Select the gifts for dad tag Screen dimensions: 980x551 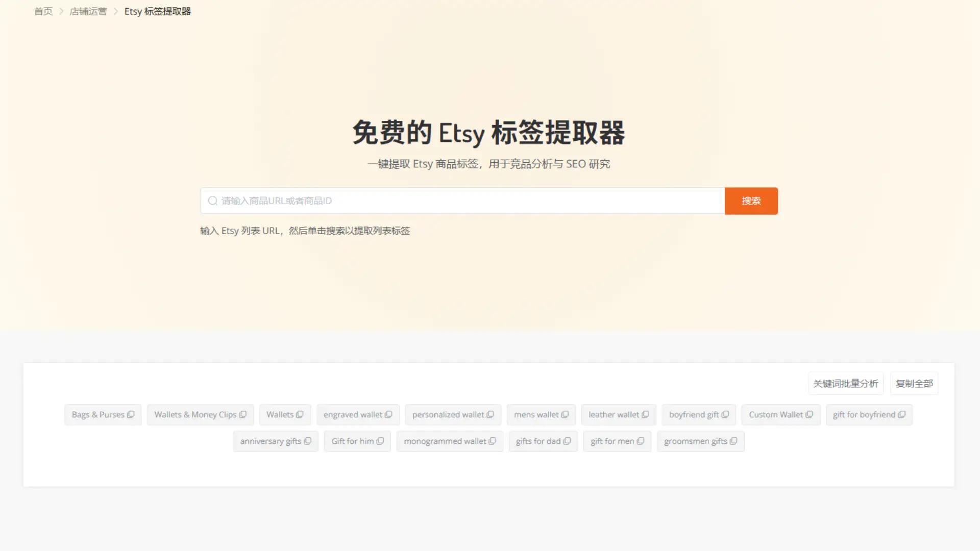click(x=538, y=441)
